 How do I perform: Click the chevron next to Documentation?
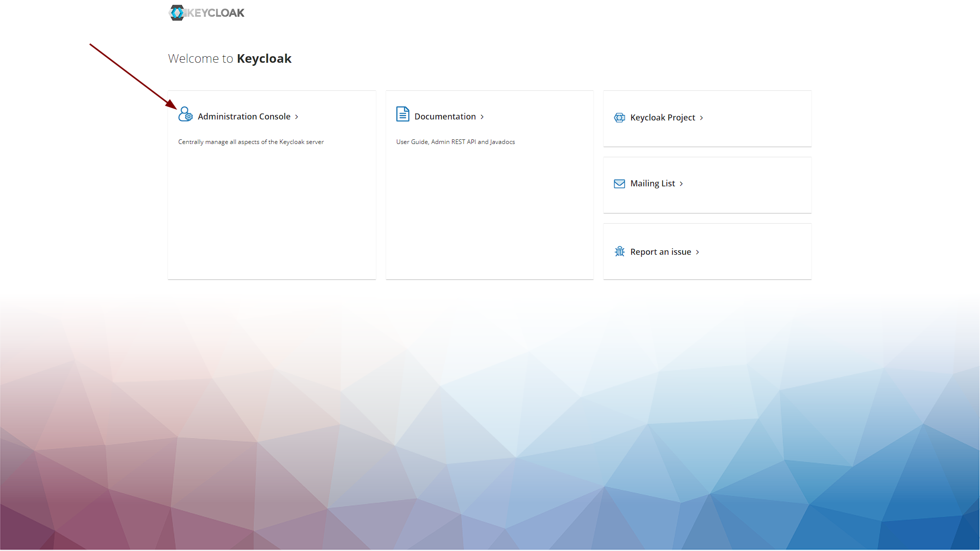482,117
